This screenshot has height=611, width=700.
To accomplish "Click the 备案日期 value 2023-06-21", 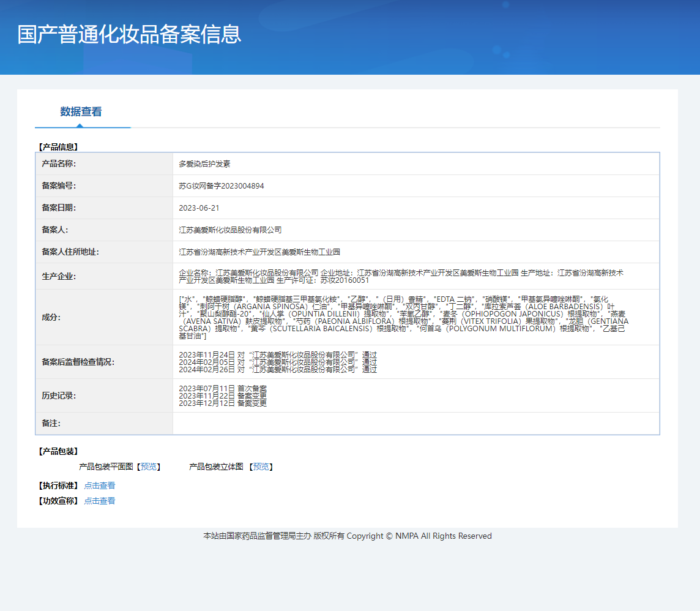I will click(199, 208).
